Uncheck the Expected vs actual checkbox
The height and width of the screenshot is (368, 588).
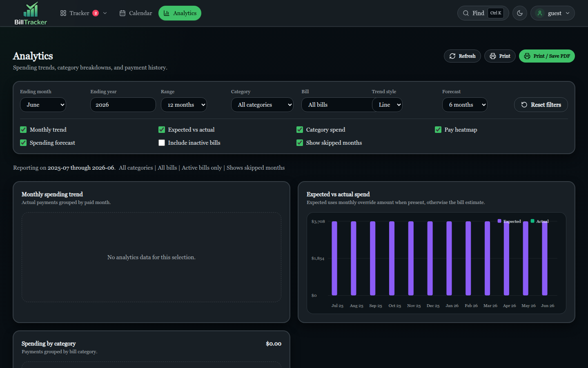(x=162, y=130)
